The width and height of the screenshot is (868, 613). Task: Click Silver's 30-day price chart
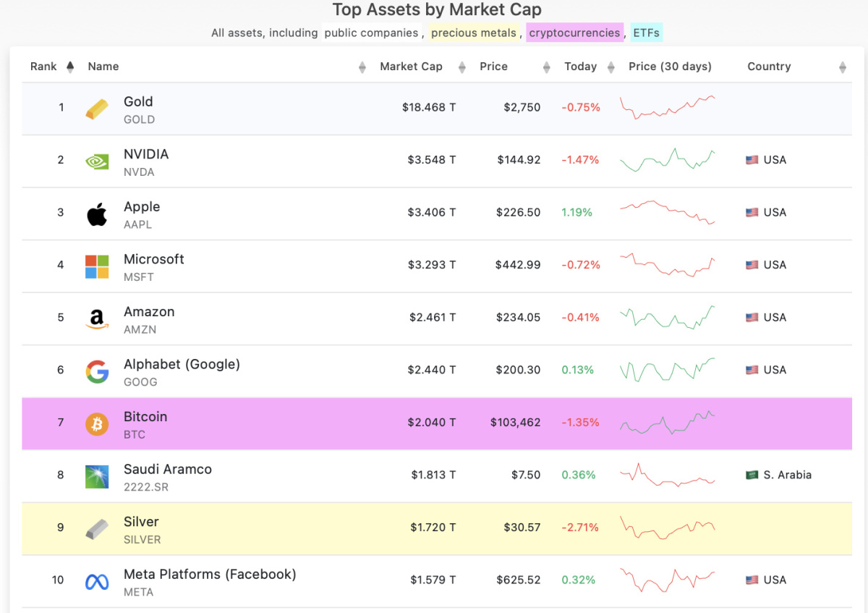[x=668, y=527]
